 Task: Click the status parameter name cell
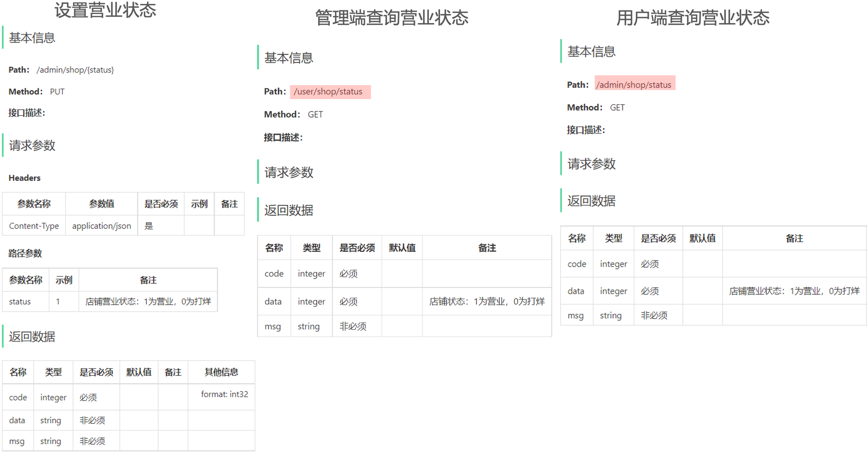pos(26,301)
